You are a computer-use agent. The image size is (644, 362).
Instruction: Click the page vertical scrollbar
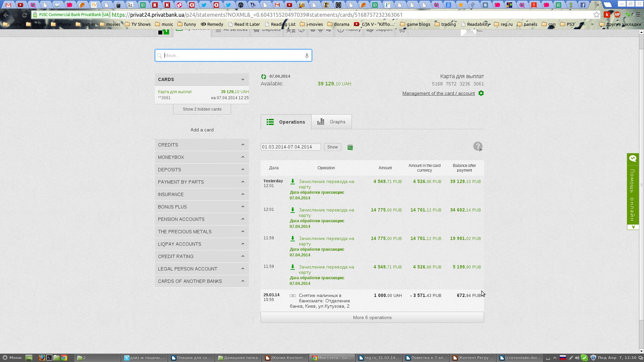point(641,184)
